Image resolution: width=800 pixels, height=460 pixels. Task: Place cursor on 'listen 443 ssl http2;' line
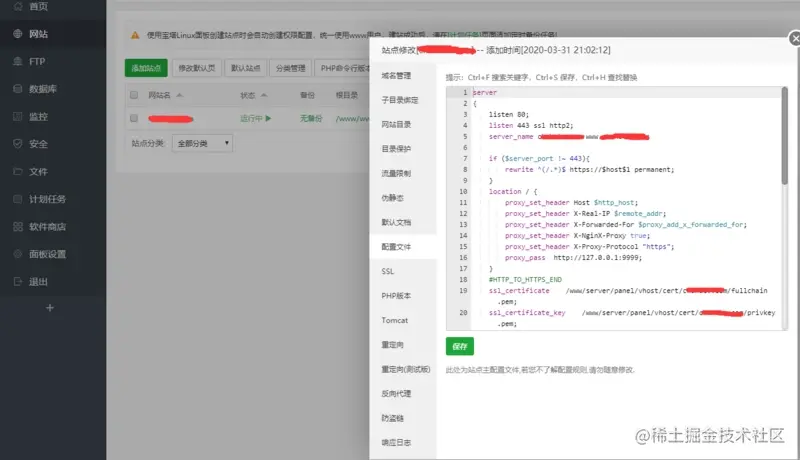click(531, 125)
